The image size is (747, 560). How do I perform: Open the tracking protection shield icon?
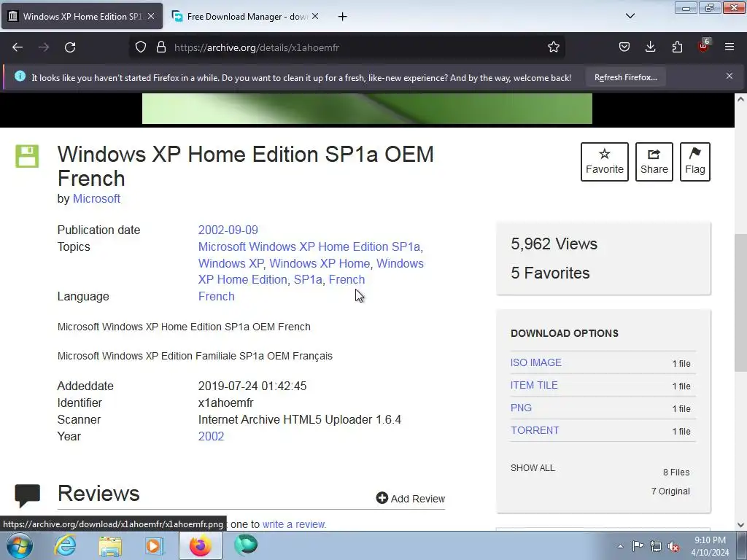point(141,47)
